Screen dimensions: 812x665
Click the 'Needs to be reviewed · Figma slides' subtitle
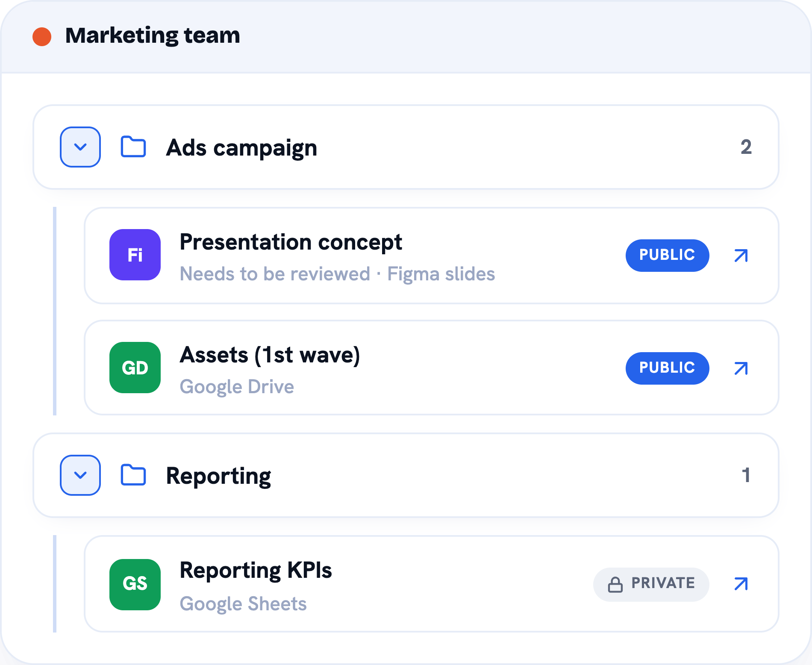[x=337, y=274]
